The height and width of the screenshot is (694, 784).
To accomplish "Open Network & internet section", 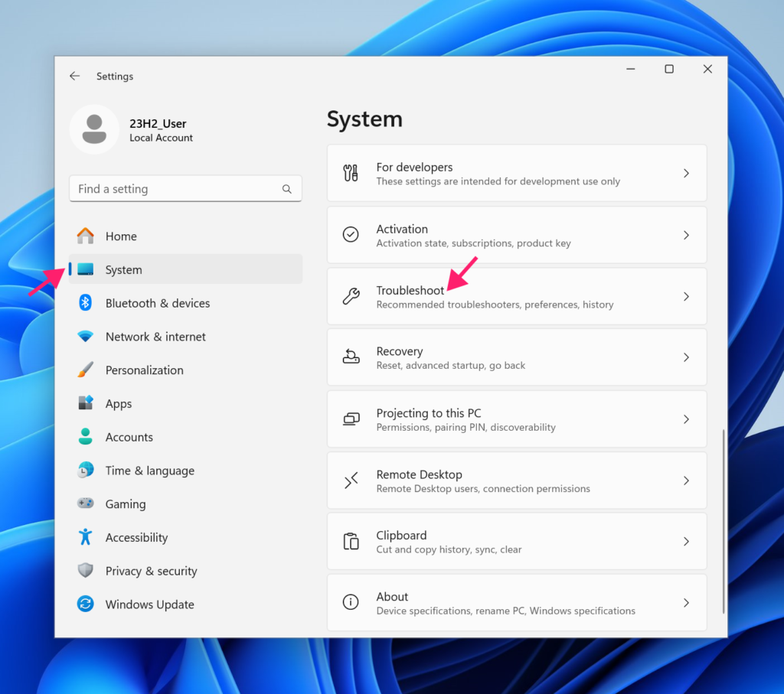I will (185, 336).
